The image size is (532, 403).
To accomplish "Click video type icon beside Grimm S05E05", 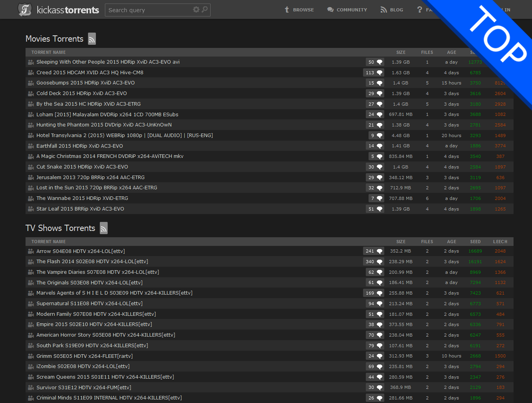I will click(31, 356).
